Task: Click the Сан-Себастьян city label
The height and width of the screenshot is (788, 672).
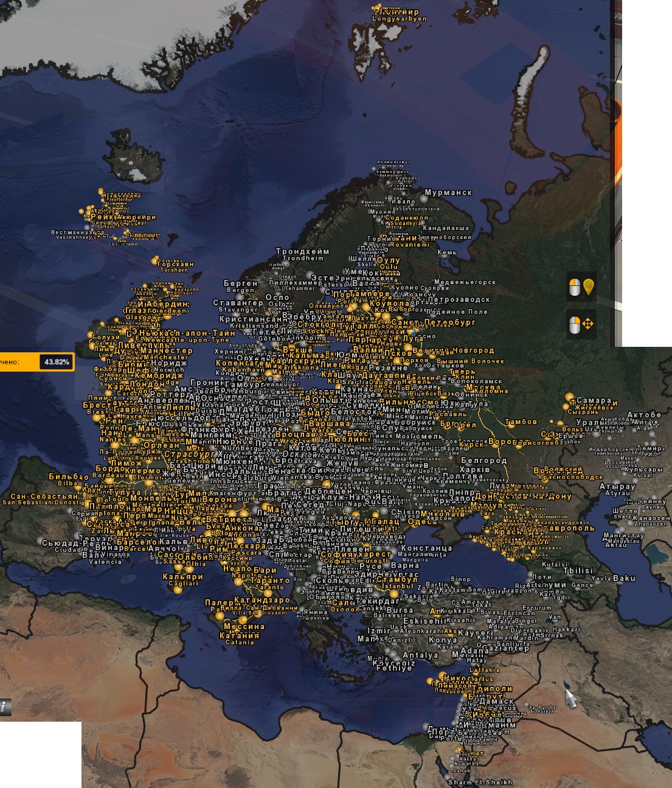Action: click(44, 497)
